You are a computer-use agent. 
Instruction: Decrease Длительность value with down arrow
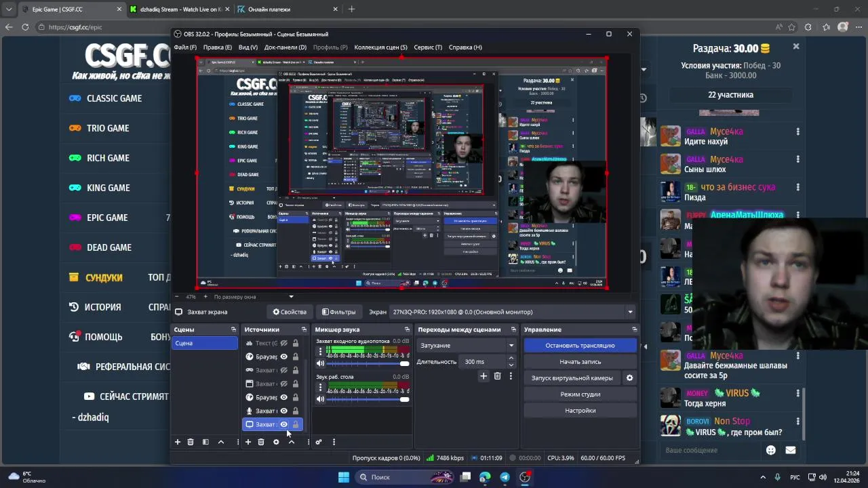pos(511,365)
